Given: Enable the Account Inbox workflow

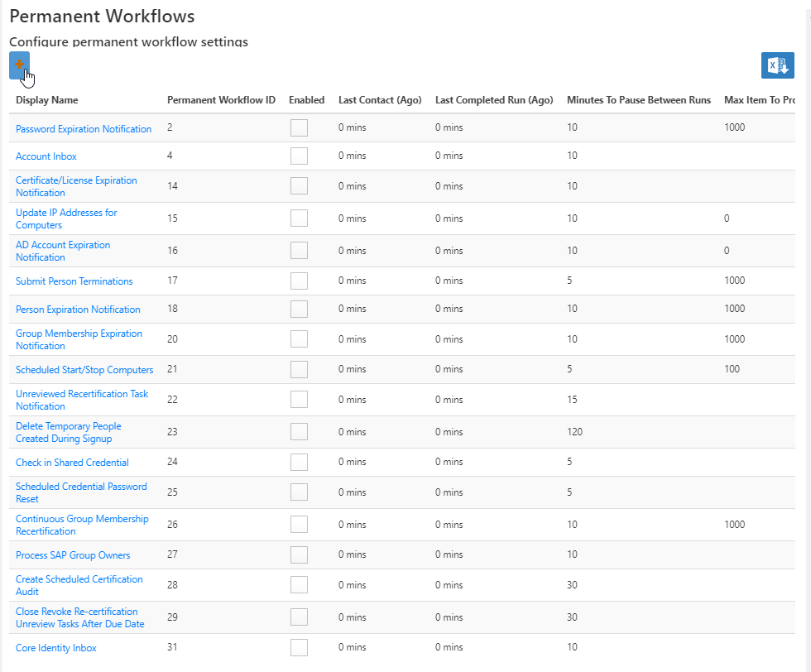Looking at the screenshot, I should point(299,156).
